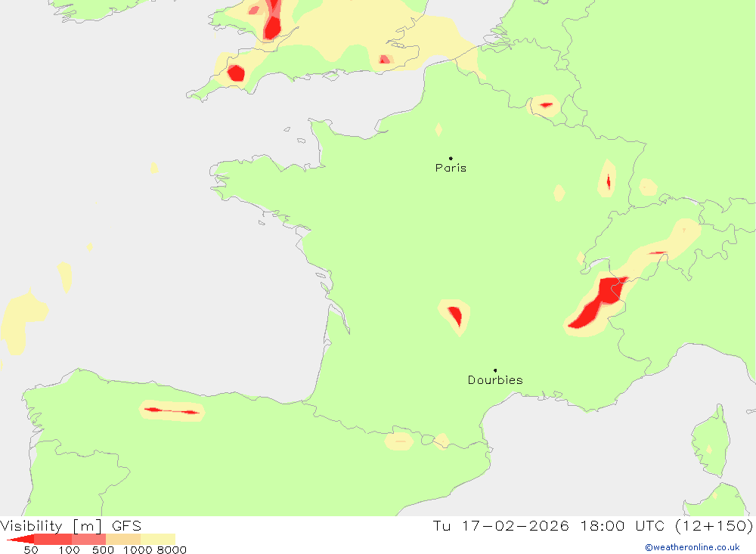This screenshot has width=756, height=554.
Task: Click the legend value '8000'
Action: pyautogui.click(x=172, y=550)
